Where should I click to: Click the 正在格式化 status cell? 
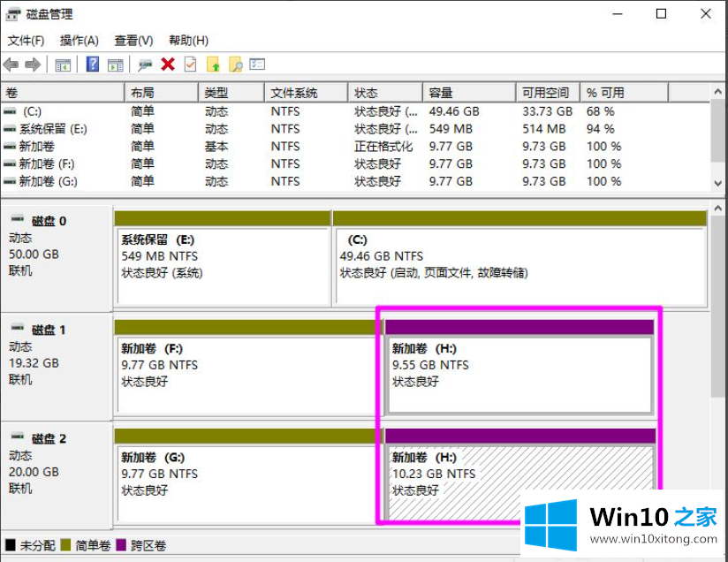tap(383, 147)
